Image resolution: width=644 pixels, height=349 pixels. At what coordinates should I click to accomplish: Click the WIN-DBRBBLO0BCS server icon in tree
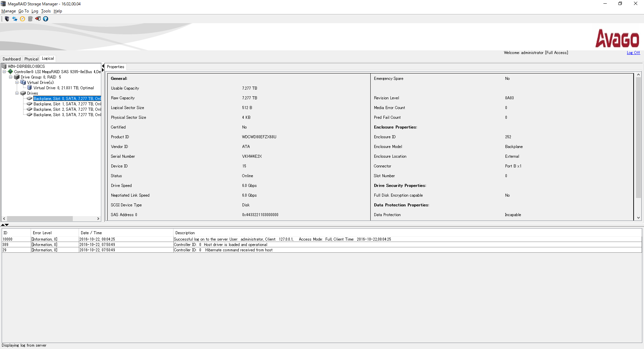(x=4, y=66)
